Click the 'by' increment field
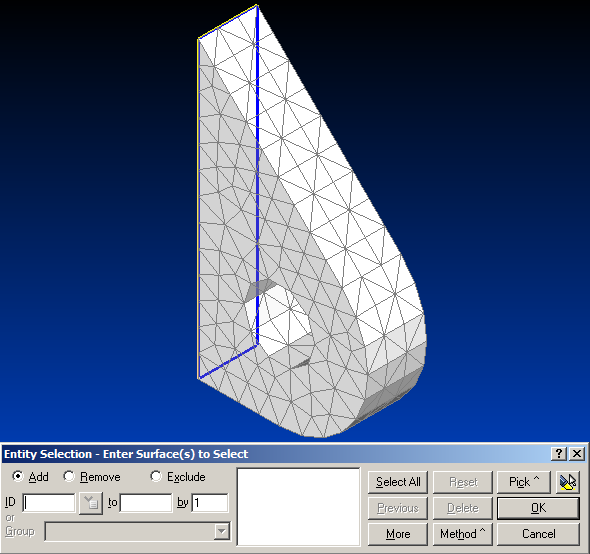The width and height of the screenshot is (590, 554). [210, 503]
